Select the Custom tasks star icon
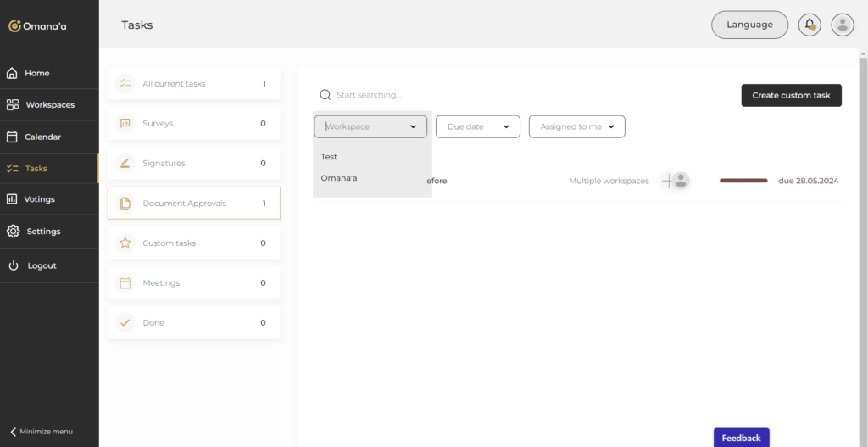Image resolution: width=868 pixels, height=447 pixels. (125, 243)
